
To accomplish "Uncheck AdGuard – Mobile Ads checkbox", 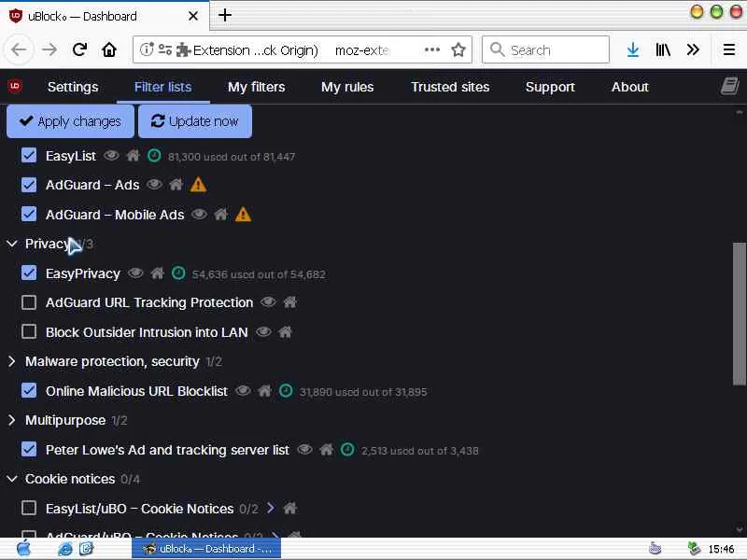I will click(x=29, y=215).
